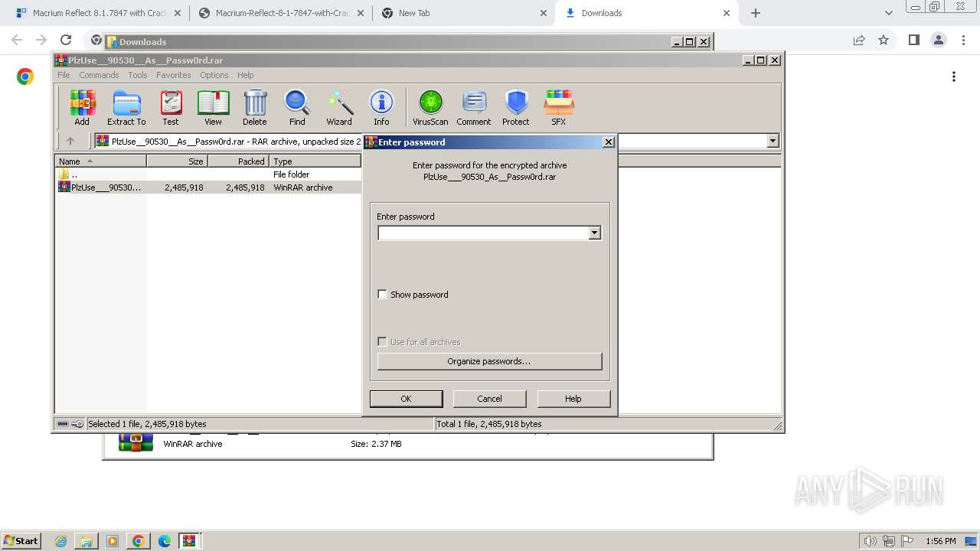Click into the Enter password field

pos(483,233)
